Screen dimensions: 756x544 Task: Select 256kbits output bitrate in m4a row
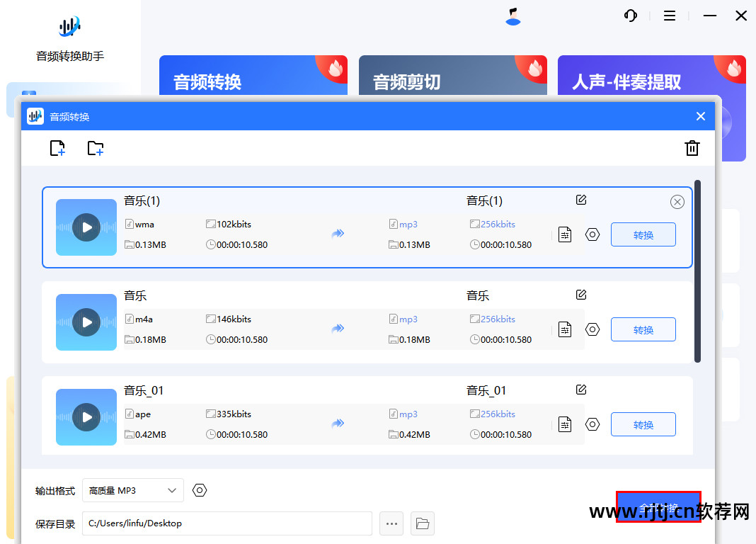tap(493, 319)
